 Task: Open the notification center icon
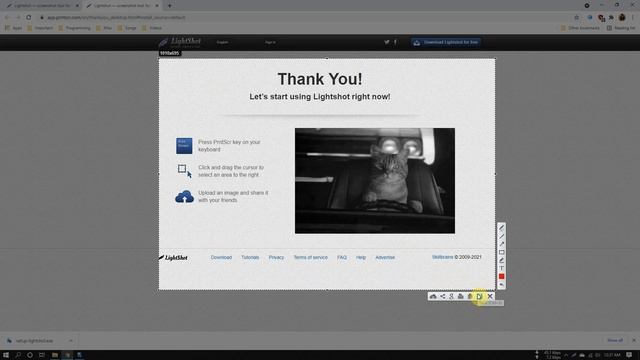point(629,355)
